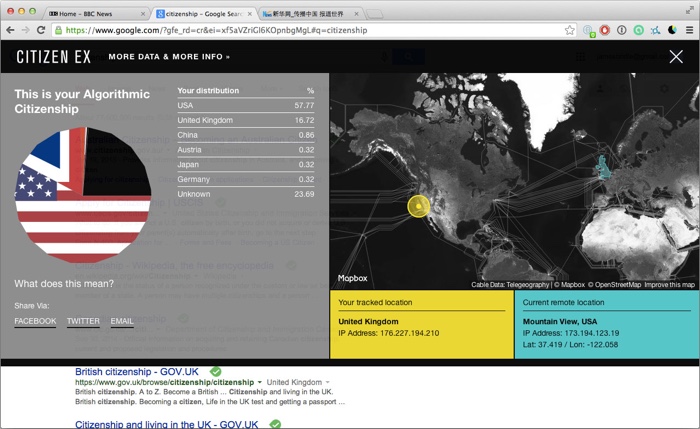Switch to the Xinhua news tab

click(308, 14)
